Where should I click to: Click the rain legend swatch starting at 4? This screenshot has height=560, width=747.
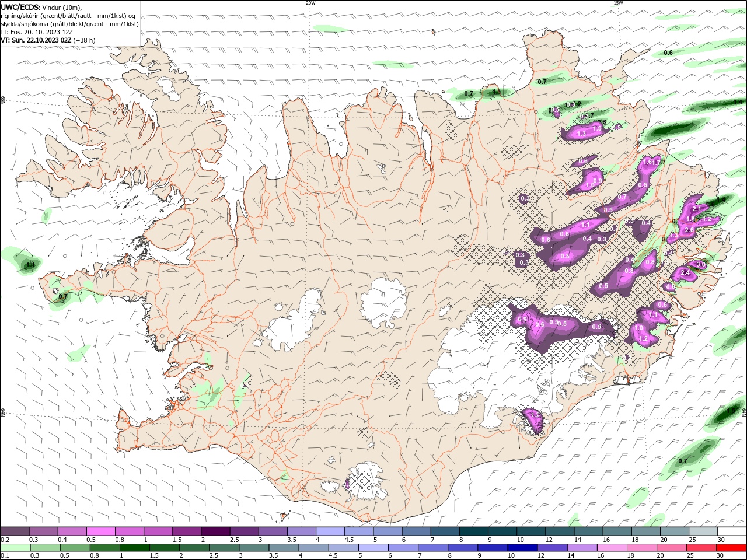coord(313,548)
